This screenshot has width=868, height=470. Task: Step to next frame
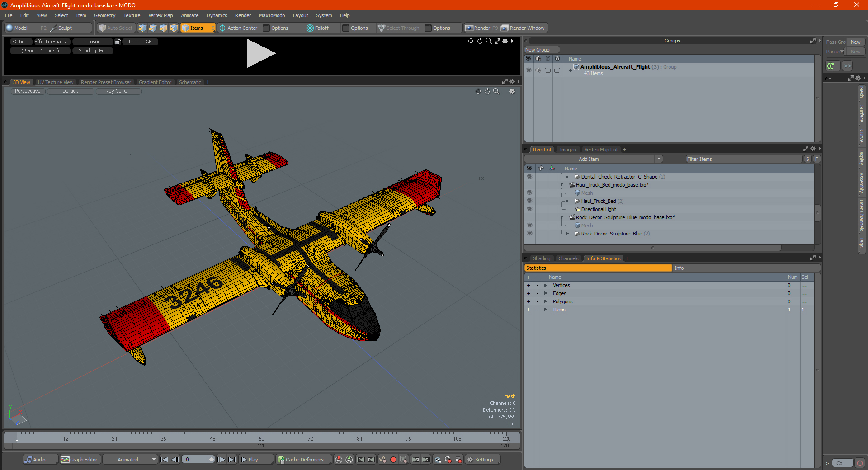pyautogui.click(x=222, y=460)
